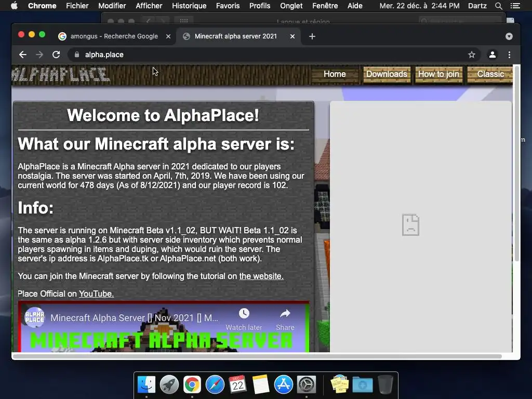The image size is (532, 399).
Task: Open Calendar showing 22 in Dock
Action: tap(237, 384)
